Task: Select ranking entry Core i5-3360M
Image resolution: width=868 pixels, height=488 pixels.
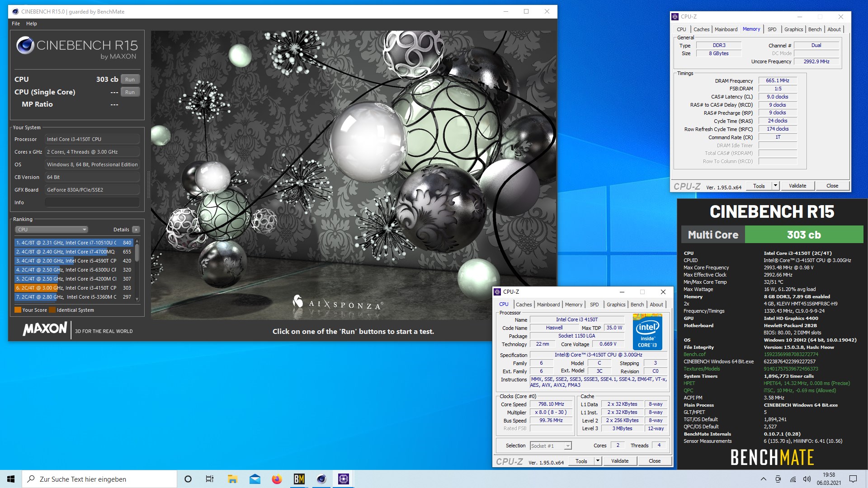Action: click(x=74, y=297)
